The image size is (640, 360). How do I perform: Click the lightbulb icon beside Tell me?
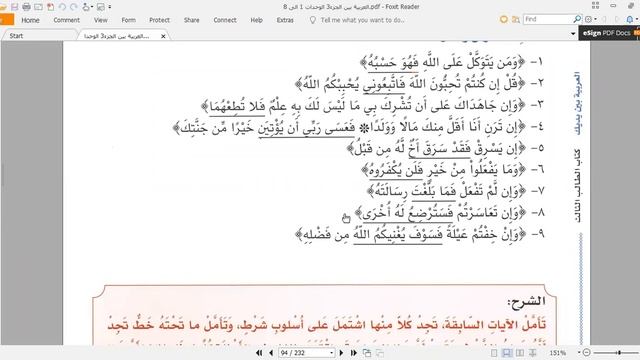[x=313, y=20]
